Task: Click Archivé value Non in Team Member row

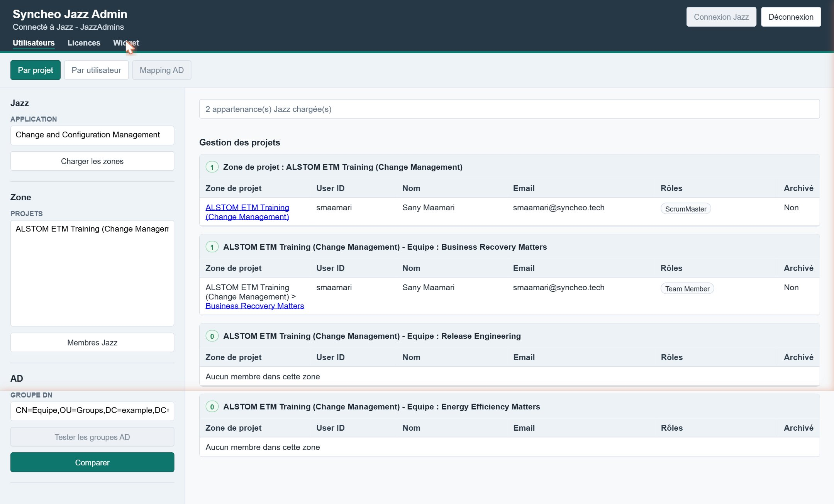Action: 791,288
